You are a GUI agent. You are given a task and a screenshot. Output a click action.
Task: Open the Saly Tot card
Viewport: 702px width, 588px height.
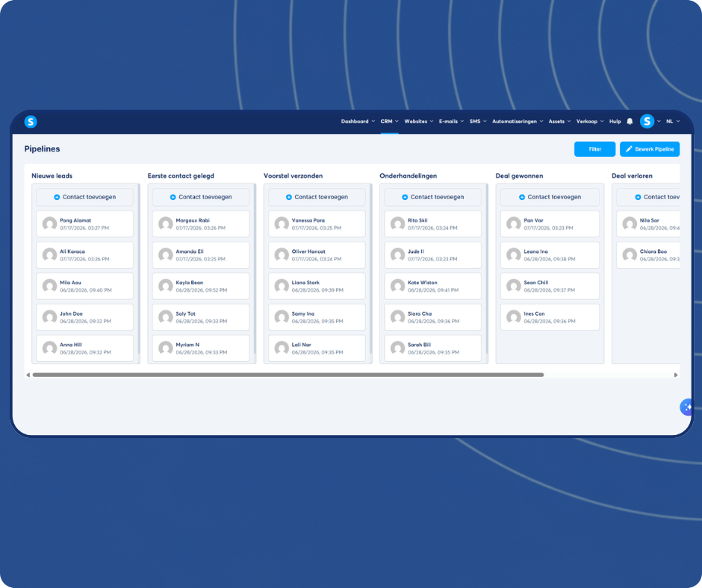click(x=201, y=317)
